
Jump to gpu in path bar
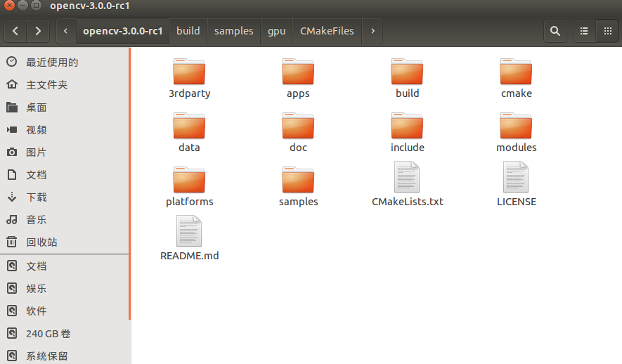276,31
